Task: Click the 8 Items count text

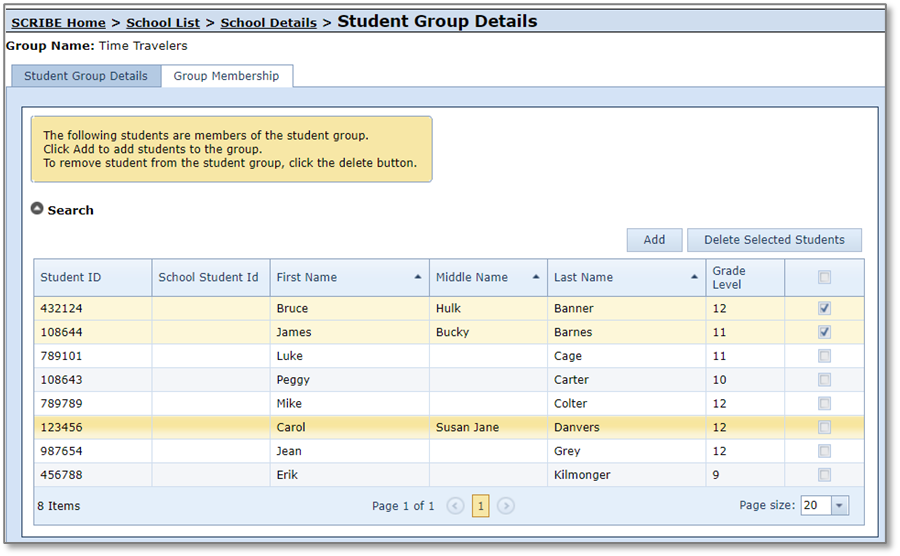Action: [x=59, y=506]
